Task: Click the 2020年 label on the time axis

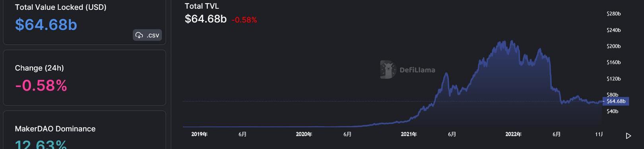Action: (304, 134)
